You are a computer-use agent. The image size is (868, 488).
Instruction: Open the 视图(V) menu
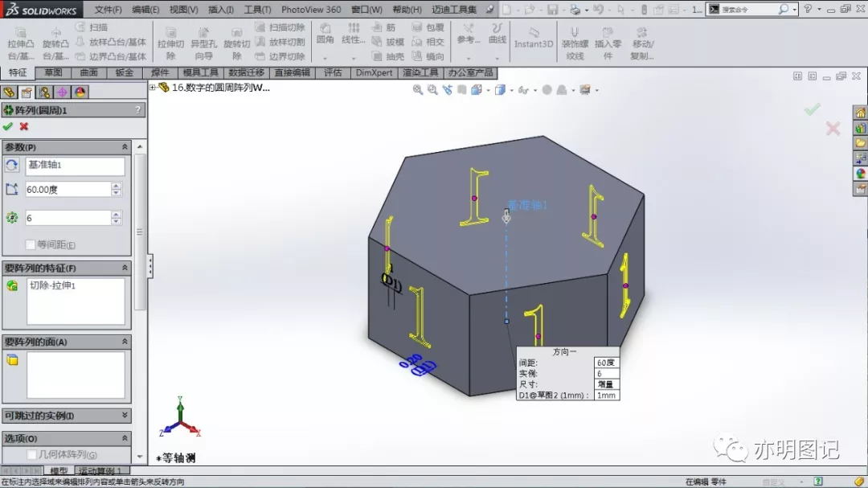click(183, 10)
